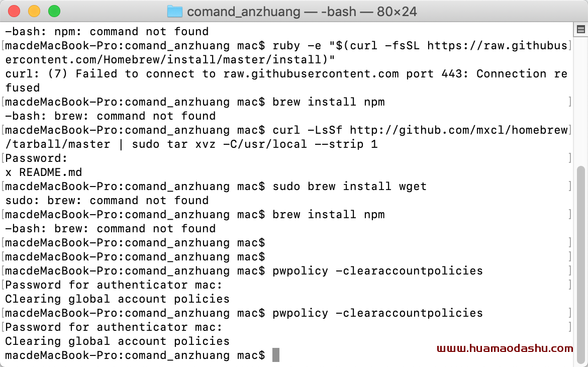Click the block cursor at the final prompt
Image resolution: width=588 pixels, height=367 pixels.
click(275, 355)
